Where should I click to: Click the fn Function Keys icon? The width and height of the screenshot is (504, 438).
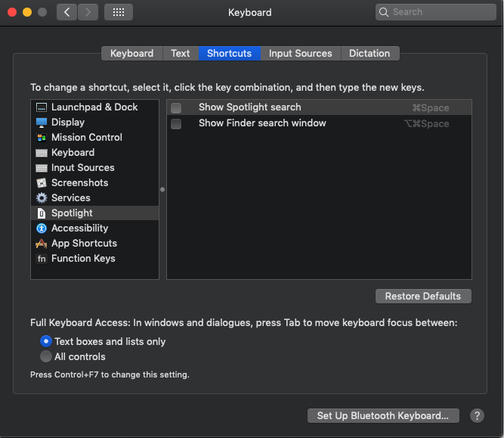point(42,259)
